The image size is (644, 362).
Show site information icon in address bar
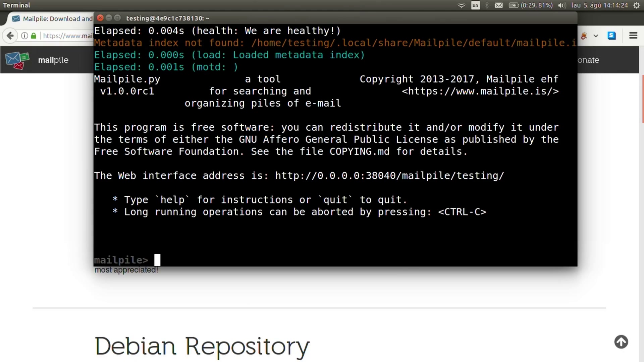pos(24,36)
